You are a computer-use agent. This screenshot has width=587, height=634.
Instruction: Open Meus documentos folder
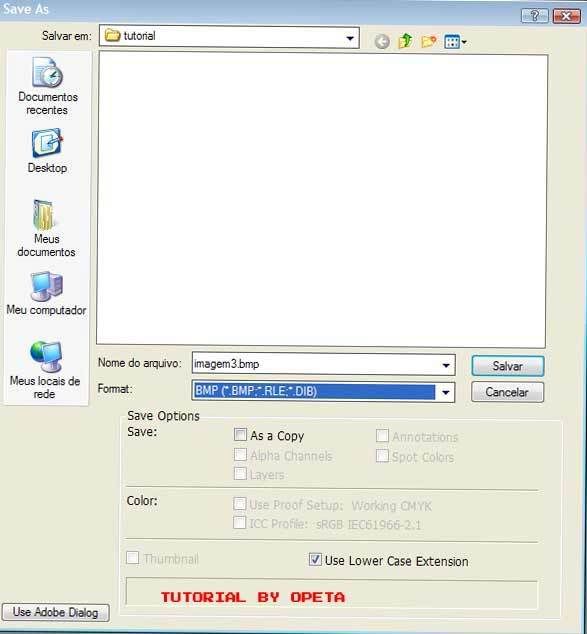[46, 228]
